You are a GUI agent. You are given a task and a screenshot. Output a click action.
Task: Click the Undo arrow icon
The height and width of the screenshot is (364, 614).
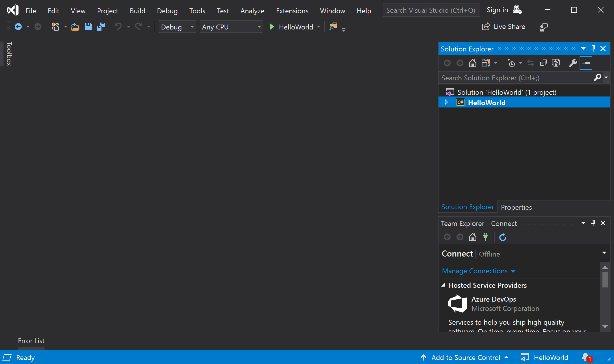(x=119, y=27)
